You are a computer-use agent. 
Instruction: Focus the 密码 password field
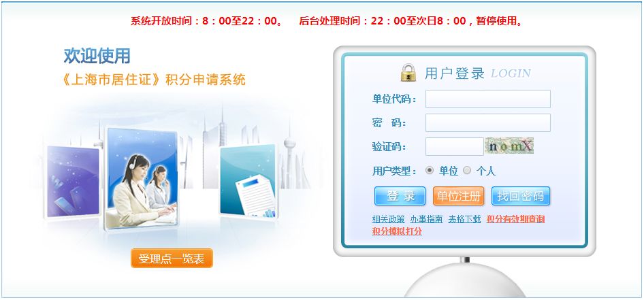[488, 122]
